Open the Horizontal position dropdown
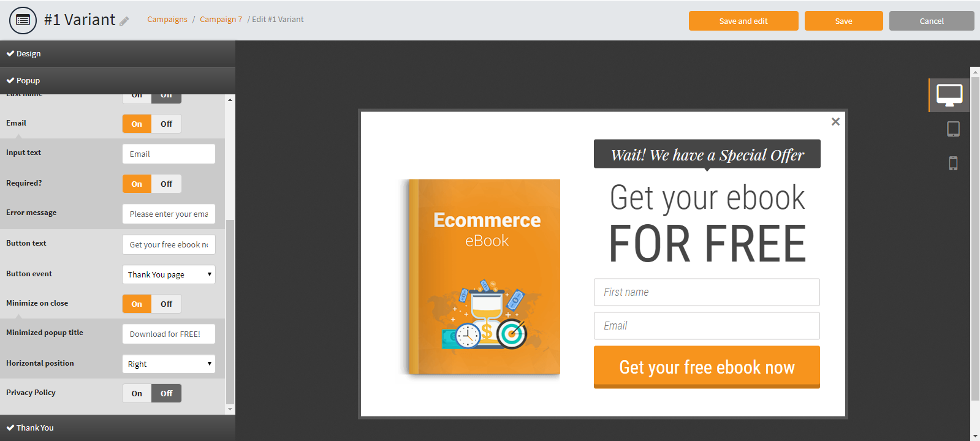This screenshot has height=441, width=980. coord(169,364)
